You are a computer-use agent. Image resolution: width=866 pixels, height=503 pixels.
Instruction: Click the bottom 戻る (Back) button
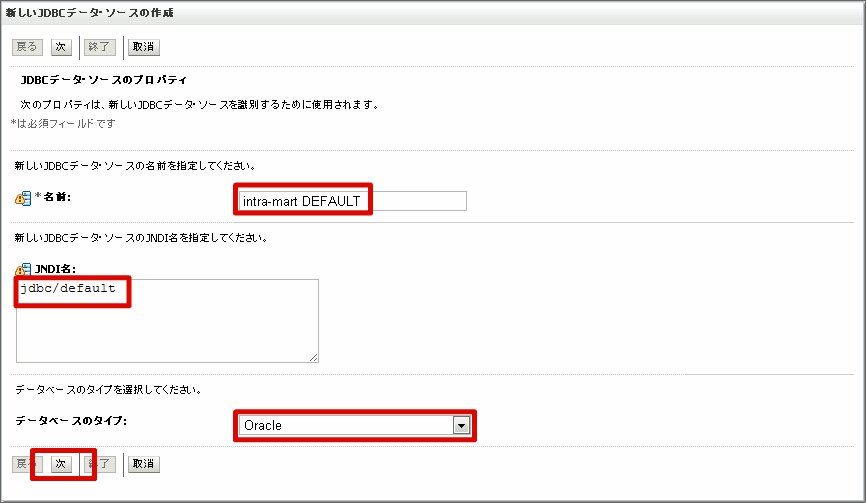pos(27,464)
